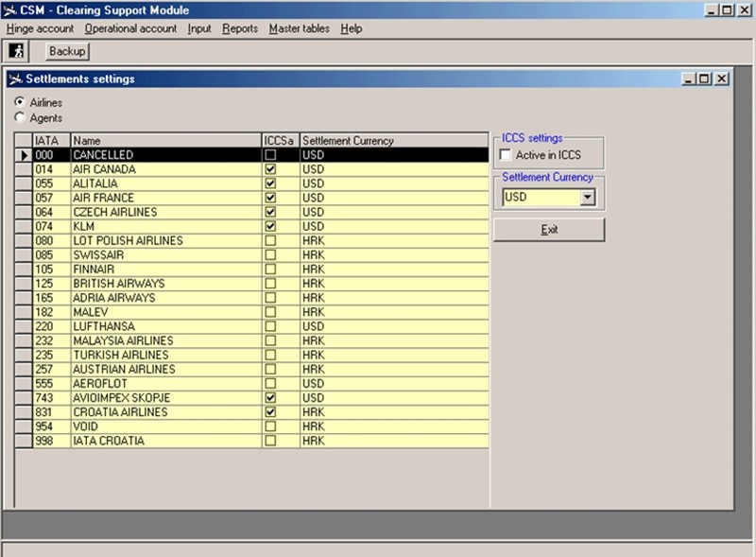Viewport: 756px width, 557px height.
Task: Select the AUSTRIAN AIRLINES name cell
Action: [166, 369]
